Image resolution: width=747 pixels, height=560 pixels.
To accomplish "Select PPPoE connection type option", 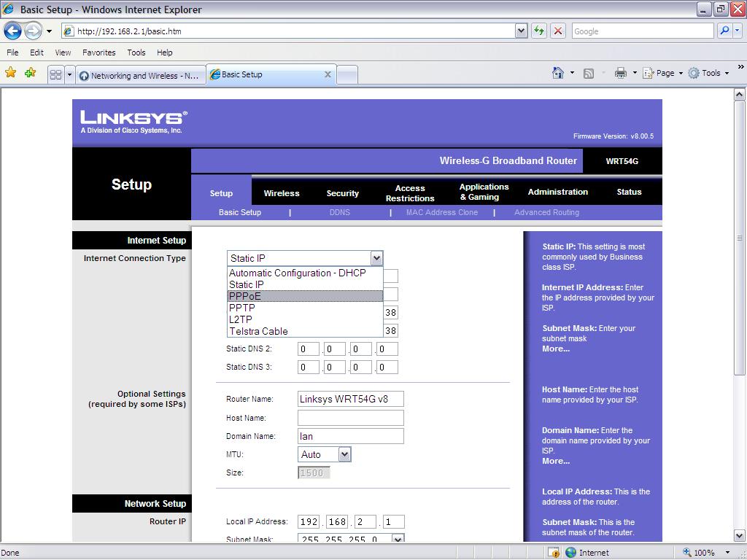I will [x=305, y=296].
